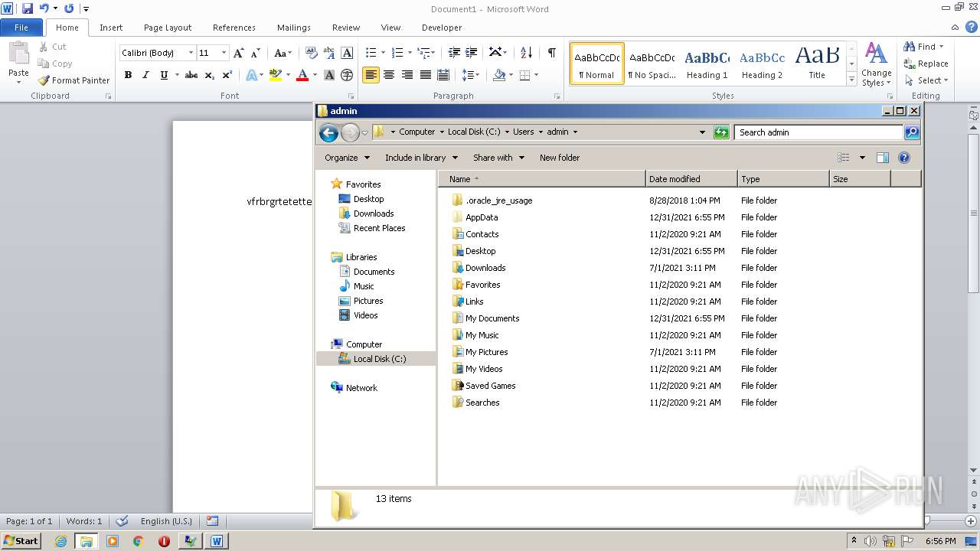Open Chrome from the taskbar
This screenshot has height=551, width=980.
coord(138,541)
